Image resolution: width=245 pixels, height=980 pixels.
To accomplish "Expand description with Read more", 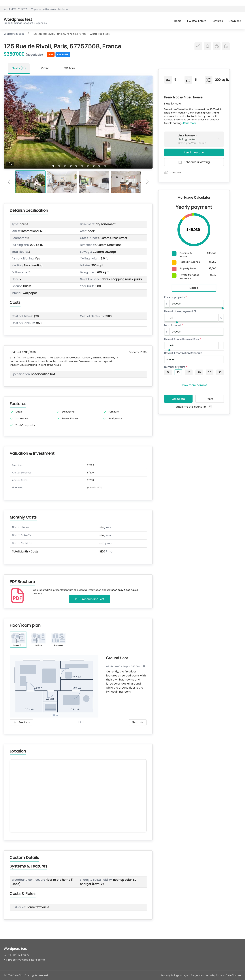I will click(x=190, y=123).
